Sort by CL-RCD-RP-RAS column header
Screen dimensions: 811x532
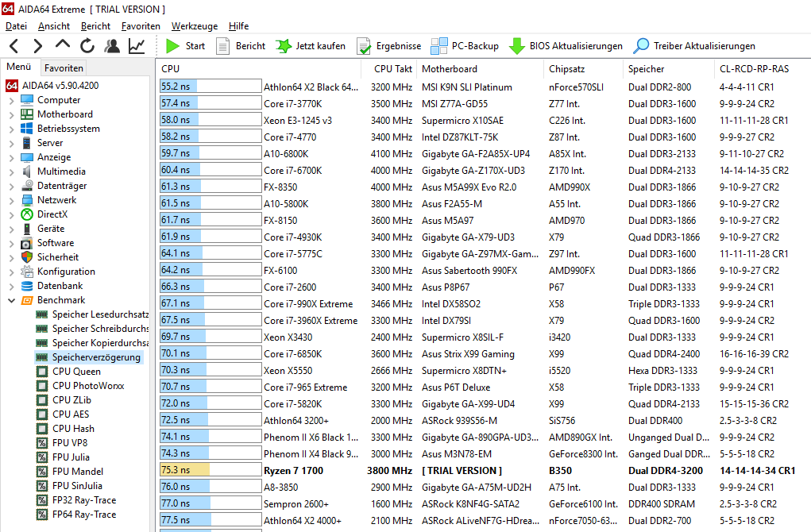click(x=763, y=69)
